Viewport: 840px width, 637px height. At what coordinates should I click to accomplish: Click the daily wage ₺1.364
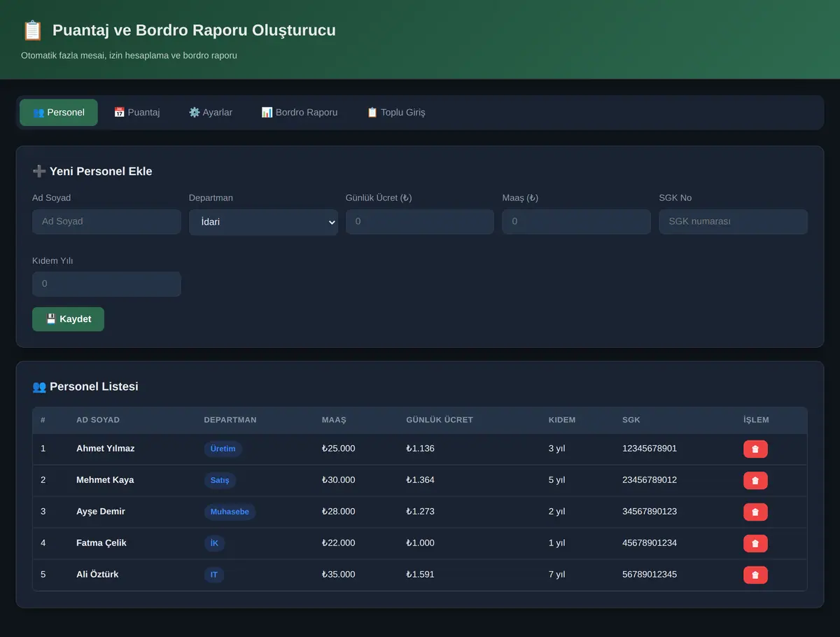(x=421, y=480)
